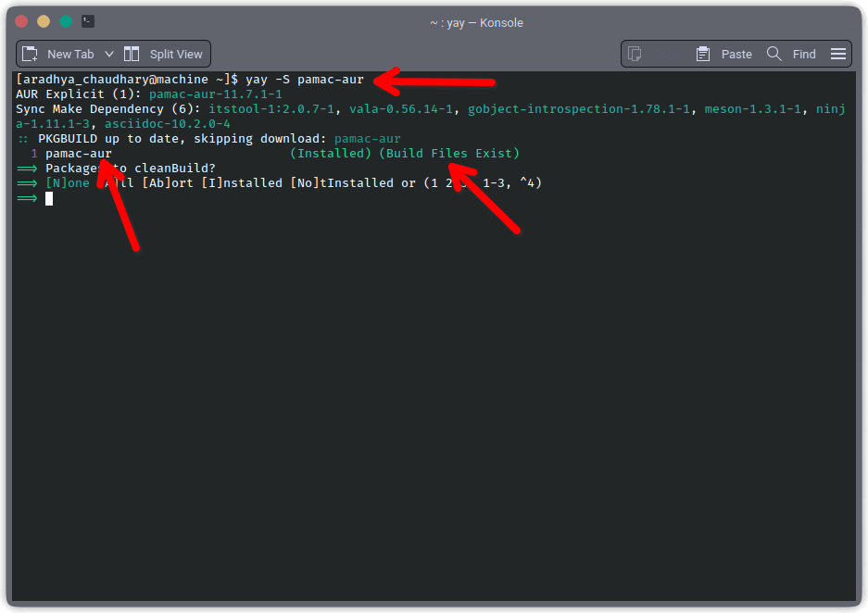Click the Find label
868x613 pixels.
(x=804, y=55)
